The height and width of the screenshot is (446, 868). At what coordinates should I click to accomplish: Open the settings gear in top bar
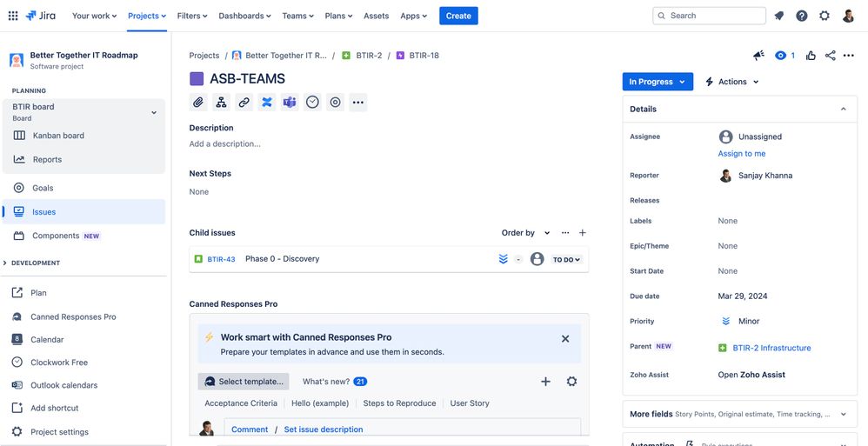(825, 16)
